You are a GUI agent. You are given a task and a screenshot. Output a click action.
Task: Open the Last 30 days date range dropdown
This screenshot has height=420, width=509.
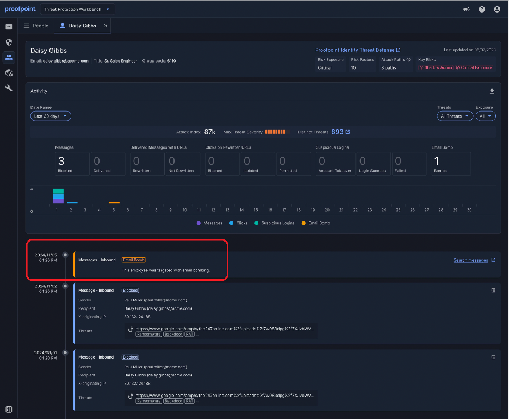(51, 116)
